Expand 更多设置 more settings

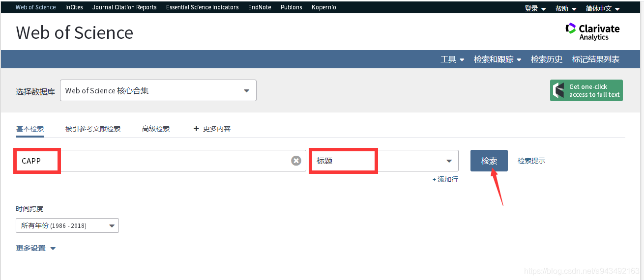click(36, 249)
